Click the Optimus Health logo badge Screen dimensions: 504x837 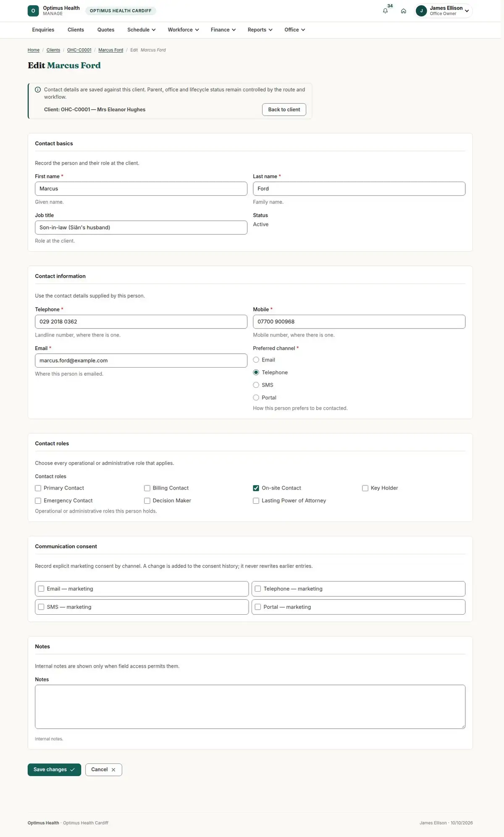click(x=33, y=11)
